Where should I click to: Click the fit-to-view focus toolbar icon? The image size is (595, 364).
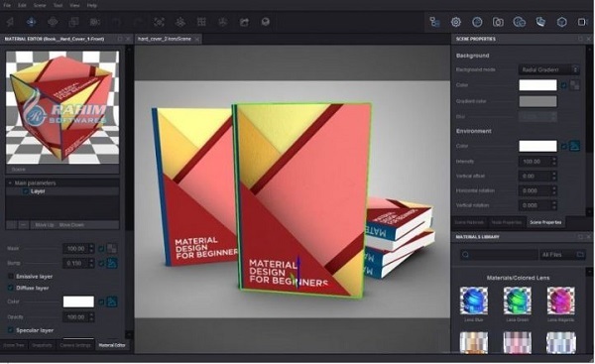coord(159,22)
